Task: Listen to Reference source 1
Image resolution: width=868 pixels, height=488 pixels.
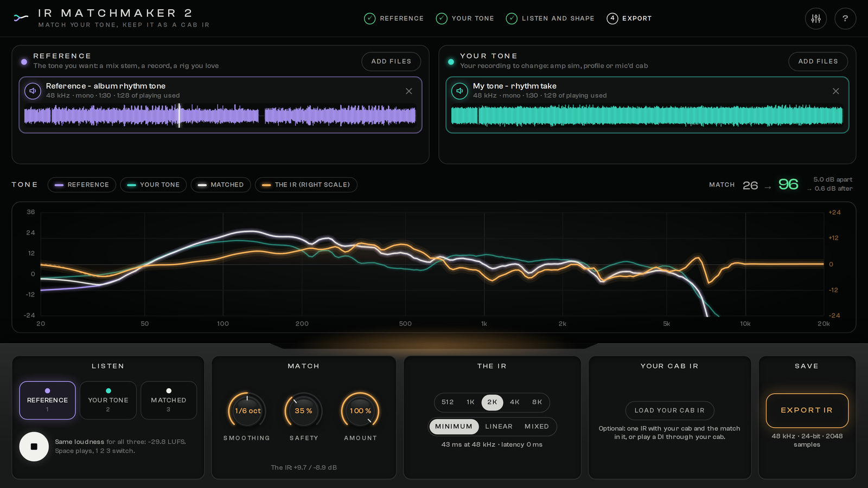Action: (48, 400)
